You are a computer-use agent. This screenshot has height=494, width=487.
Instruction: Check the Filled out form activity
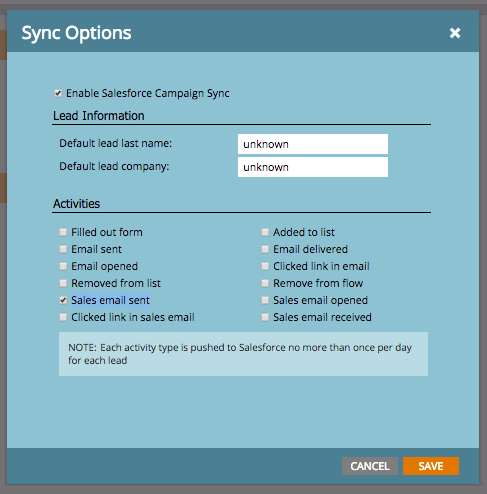point(63,232)
